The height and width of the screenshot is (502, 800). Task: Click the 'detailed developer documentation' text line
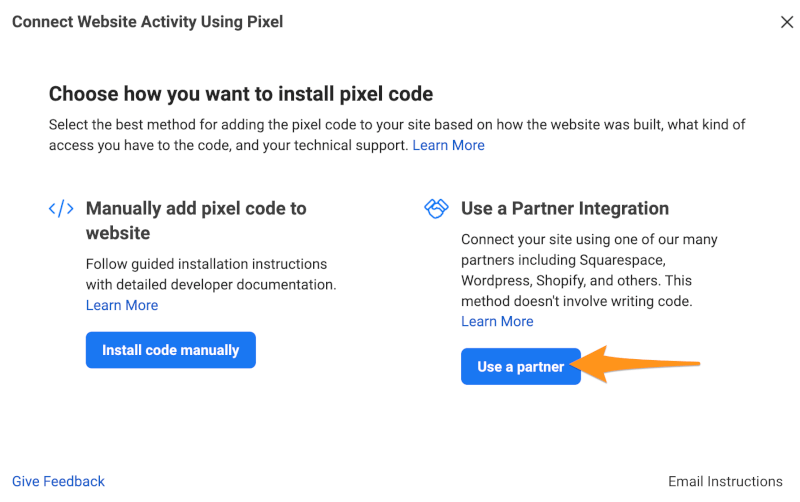point(211,285)
